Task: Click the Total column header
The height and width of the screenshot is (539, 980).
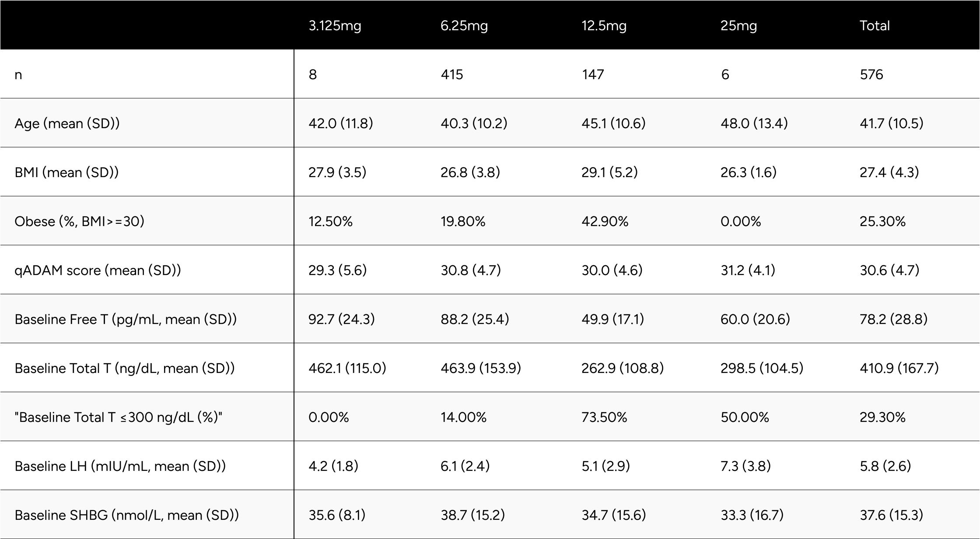Action: 875,26
